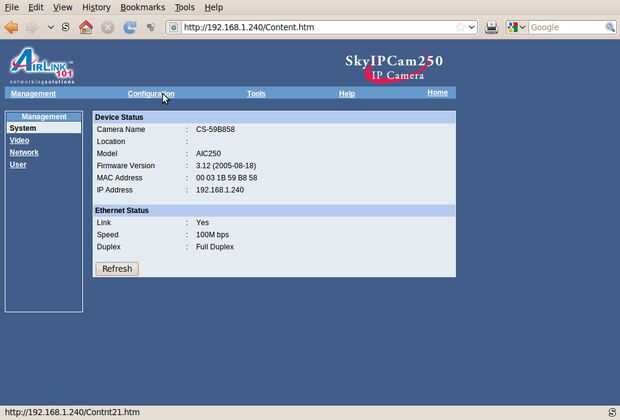The width and height of the screenshot is (620, 420).
Task: Open the browser Tools menu
Action: coord(185,8)
